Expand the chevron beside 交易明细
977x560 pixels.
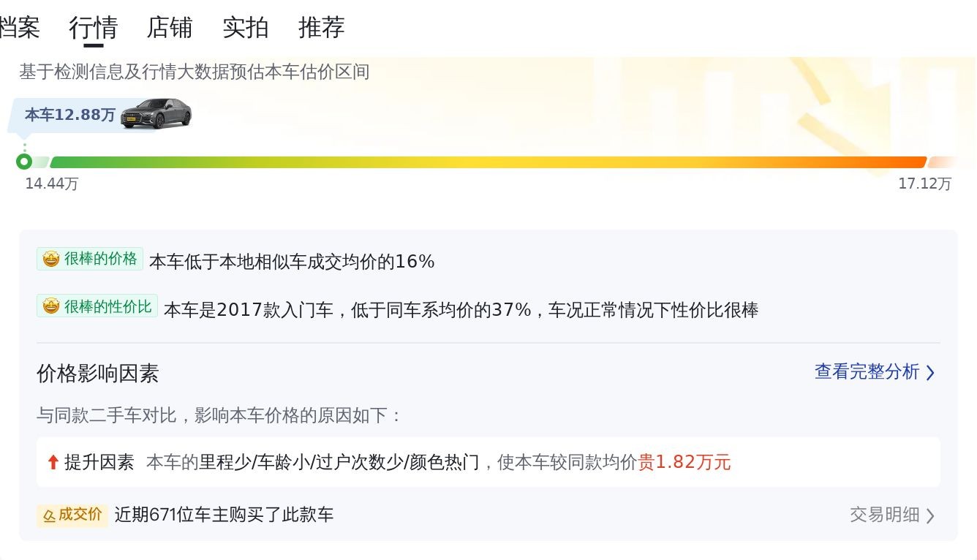930,515
